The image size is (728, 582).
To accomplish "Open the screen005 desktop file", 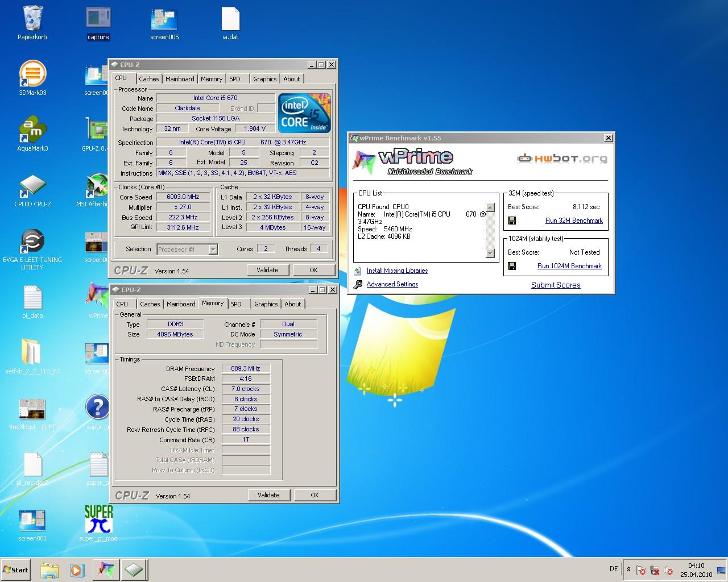I will (164, 23).
